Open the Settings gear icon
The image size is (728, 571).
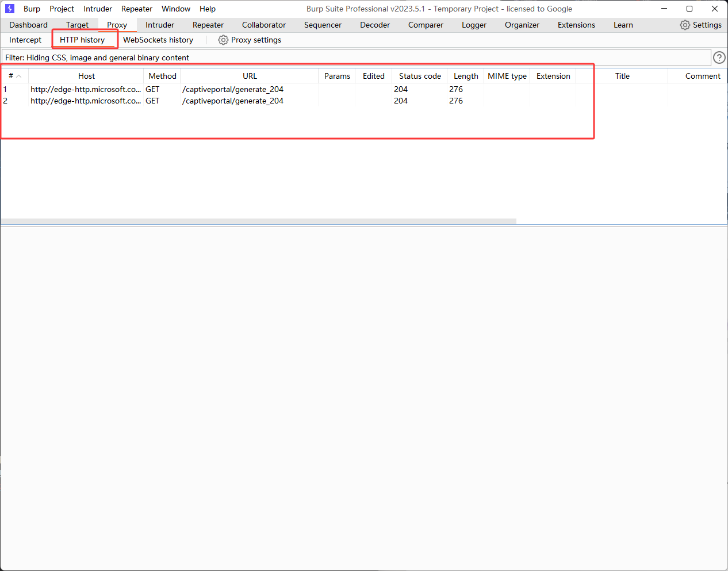(685, 25)
